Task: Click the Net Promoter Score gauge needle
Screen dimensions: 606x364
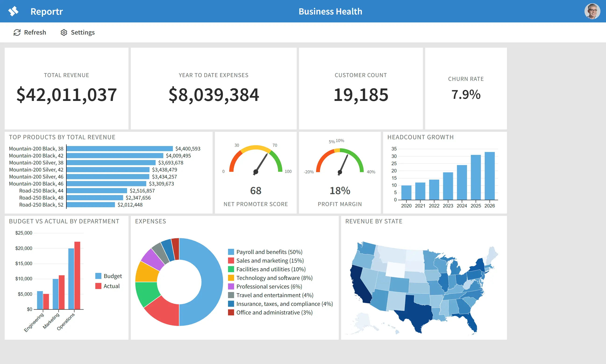Action: tap(261, 164)
